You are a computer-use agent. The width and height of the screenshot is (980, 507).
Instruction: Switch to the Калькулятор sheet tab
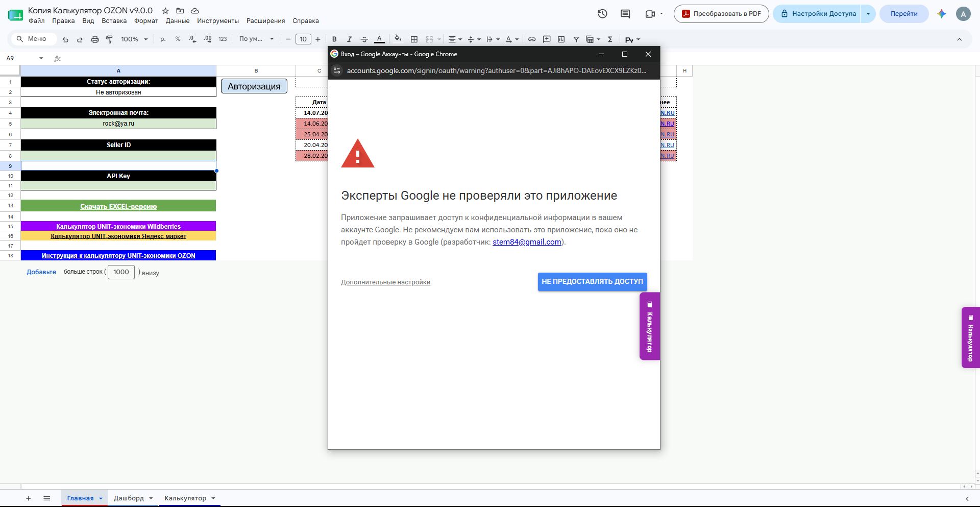(x=185, y=498)
